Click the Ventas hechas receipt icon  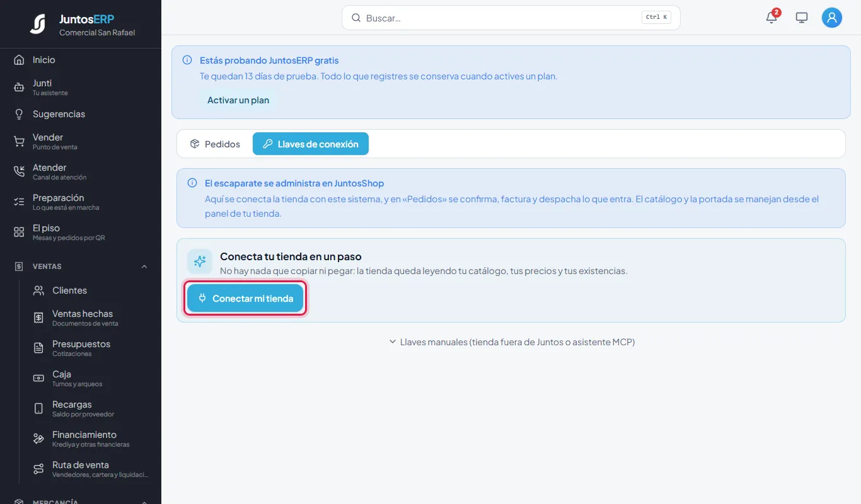coord(38,318)
